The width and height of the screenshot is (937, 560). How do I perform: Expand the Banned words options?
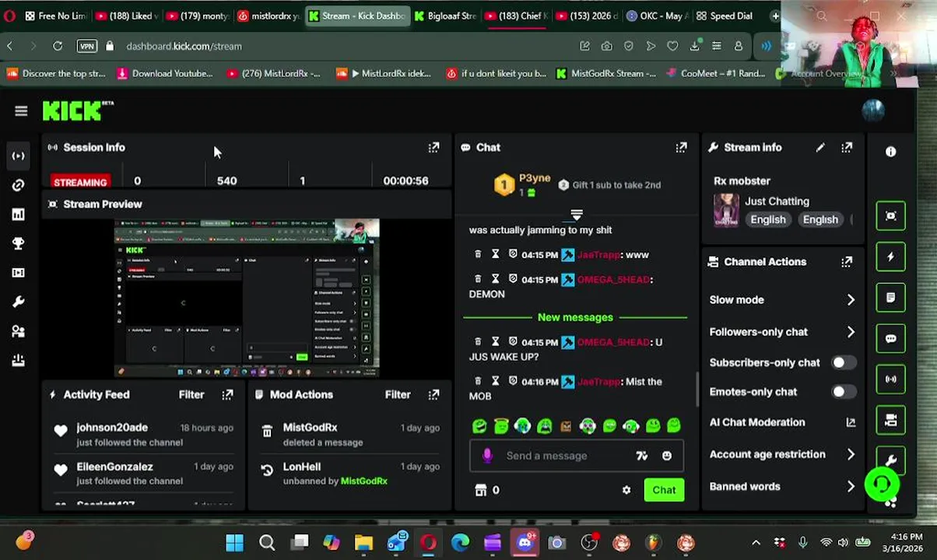pos(851,487)
